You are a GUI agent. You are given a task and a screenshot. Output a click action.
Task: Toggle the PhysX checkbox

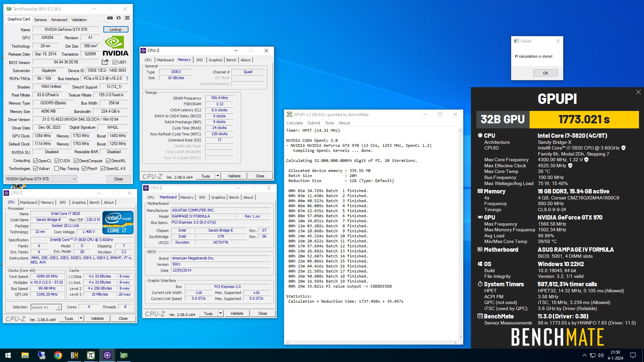click(84, 169)
